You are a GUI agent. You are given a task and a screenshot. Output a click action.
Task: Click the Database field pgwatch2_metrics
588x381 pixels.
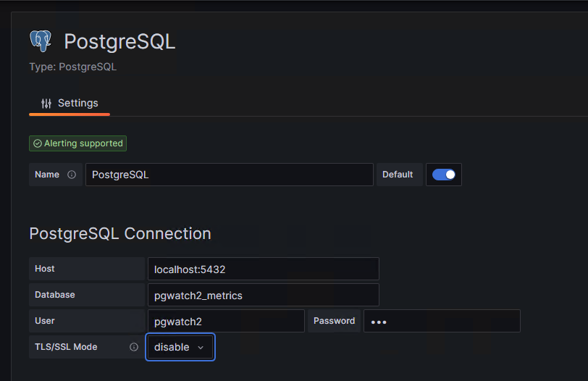coord(264,295)
